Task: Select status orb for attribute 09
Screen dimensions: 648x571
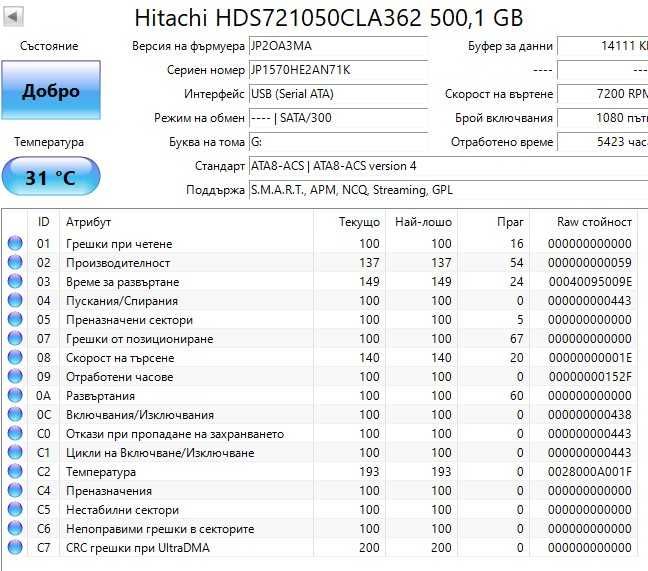Action: coord(15,376)
